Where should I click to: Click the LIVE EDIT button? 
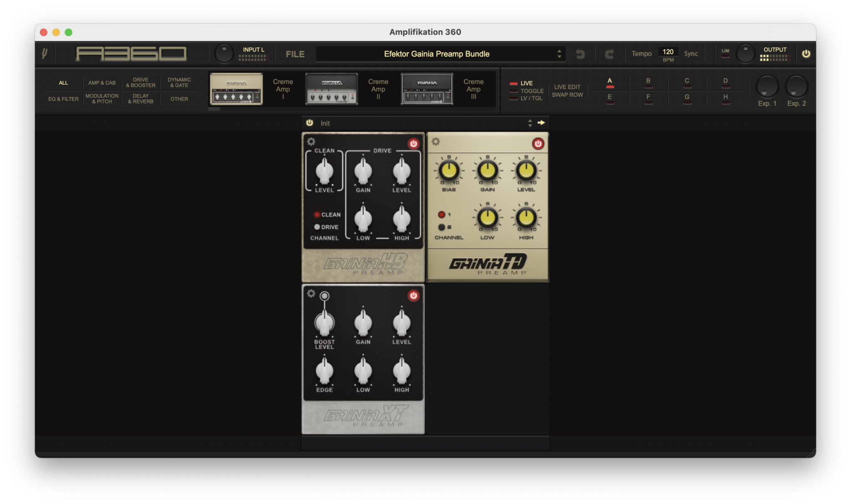pyautogui.click(x=567, y=87)
